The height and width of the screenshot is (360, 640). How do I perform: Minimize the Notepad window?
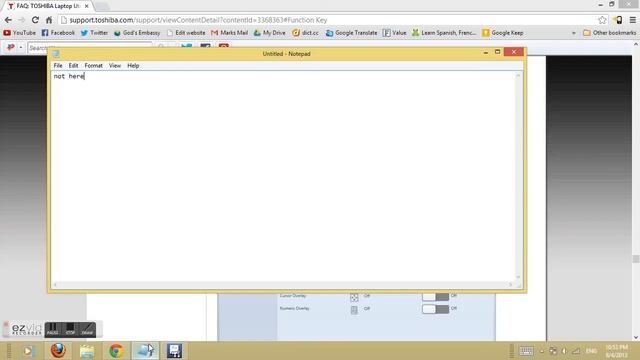click(x=485, y=52)
